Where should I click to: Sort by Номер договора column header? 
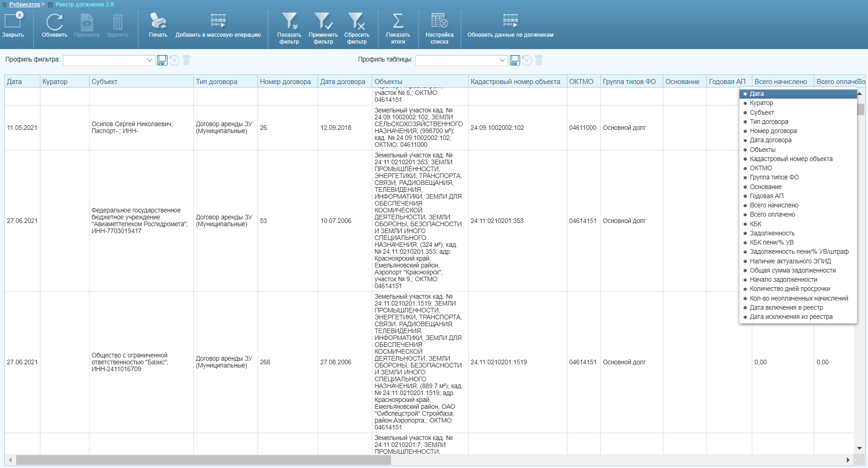(x=288, y=82)
